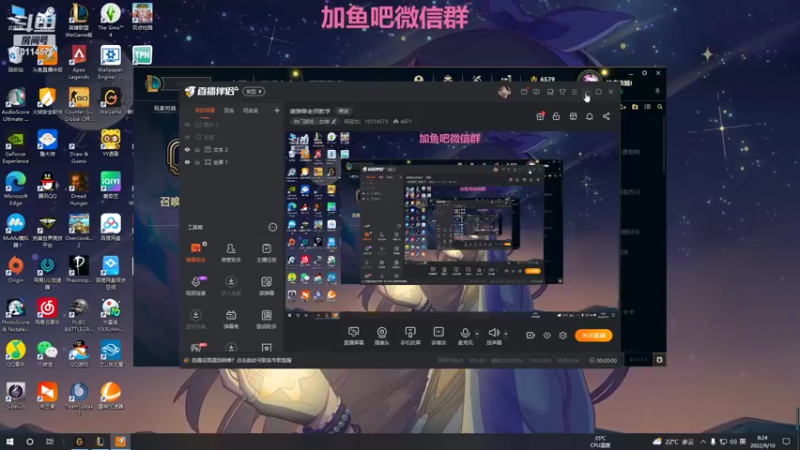The width and height of the screenshot is (800, 450).
Task: Click the package icon beside the bell
Action: pos(573,116)
